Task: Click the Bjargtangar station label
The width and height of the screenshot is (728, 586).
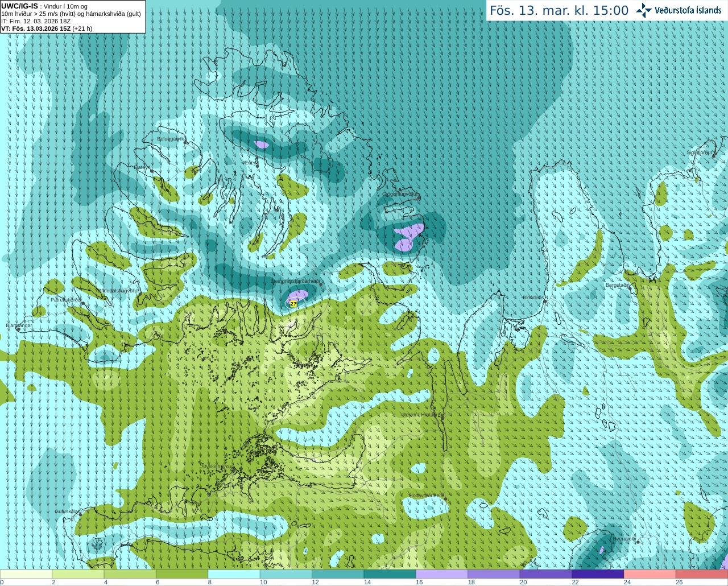Action: pos(19,325)
